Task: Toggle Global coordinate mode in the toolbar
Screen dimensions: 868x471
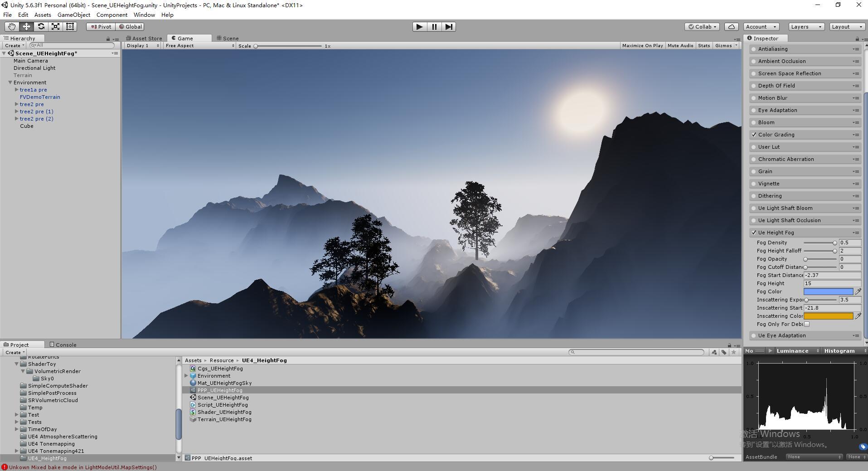Action: [131, 26]
